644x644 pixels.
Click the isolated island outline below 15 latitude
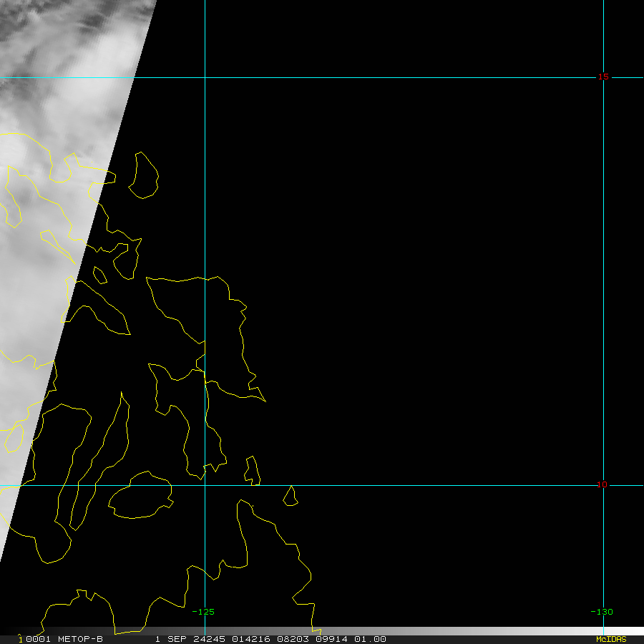(x=144, y=176)
